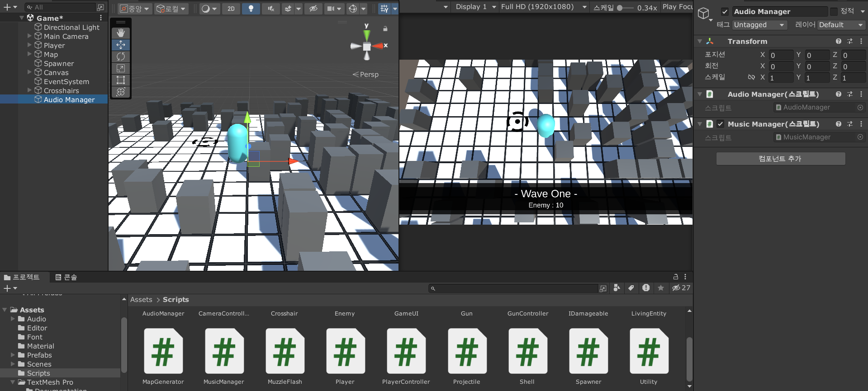Click favorites star icon in Project
Screen dimensions: 868x391
pyautogui.click(x=661, y=288)
